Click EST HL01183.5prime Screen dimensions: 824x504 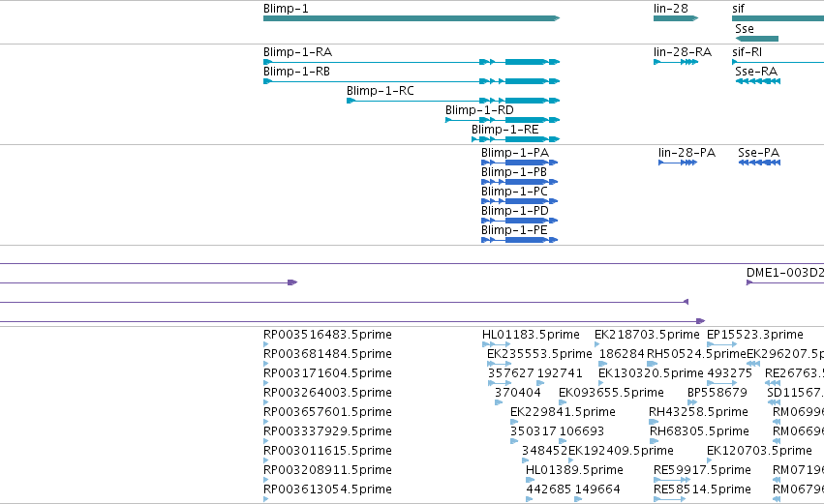(531, 335)
